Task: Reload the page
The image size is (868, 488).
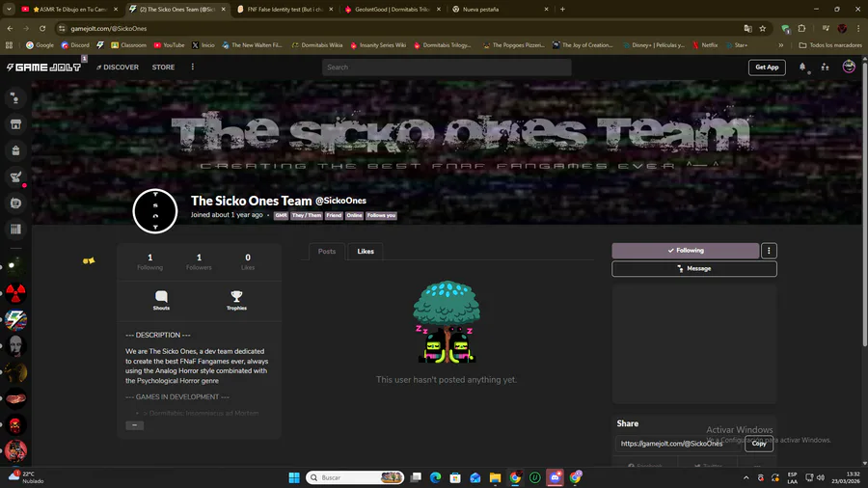Action: [x=42, y=28]
